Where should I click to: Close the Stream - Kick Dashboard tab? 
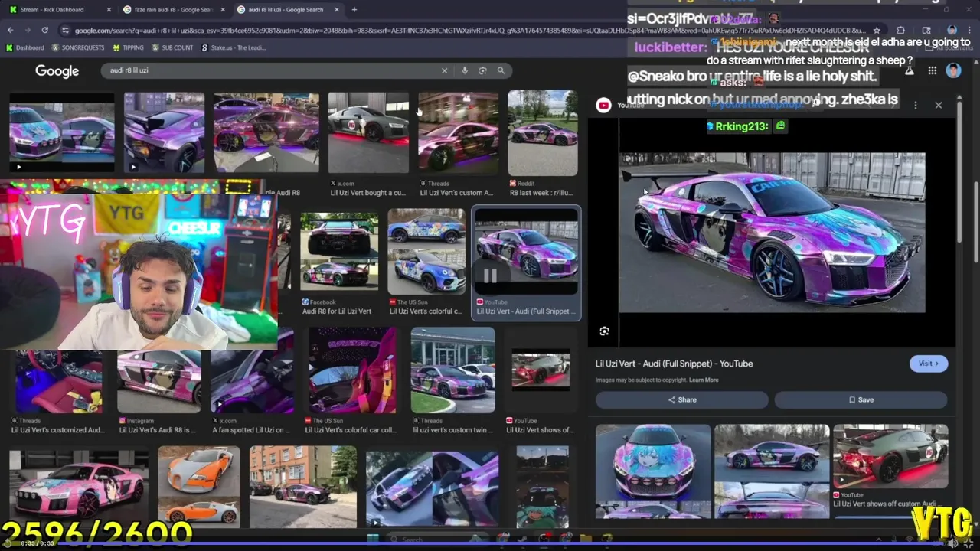(108, 10)
